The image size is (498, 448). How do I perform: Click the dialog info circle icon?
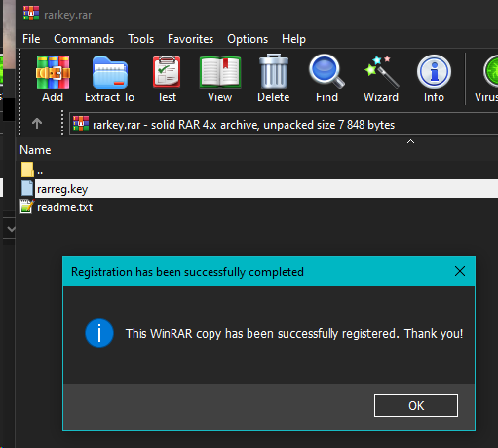click(x=99, y=333)
